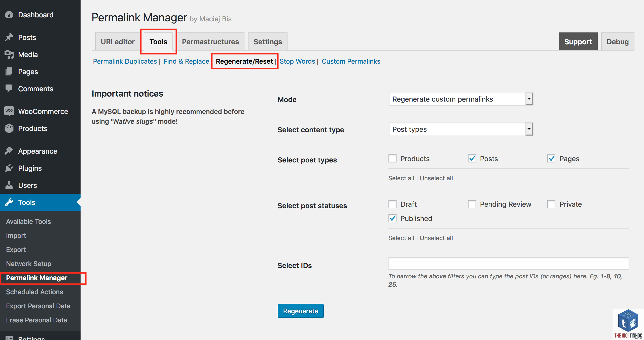Click the Tools wrench icon
The height and width of the screenshot is (340, 644).
(9, 202)
